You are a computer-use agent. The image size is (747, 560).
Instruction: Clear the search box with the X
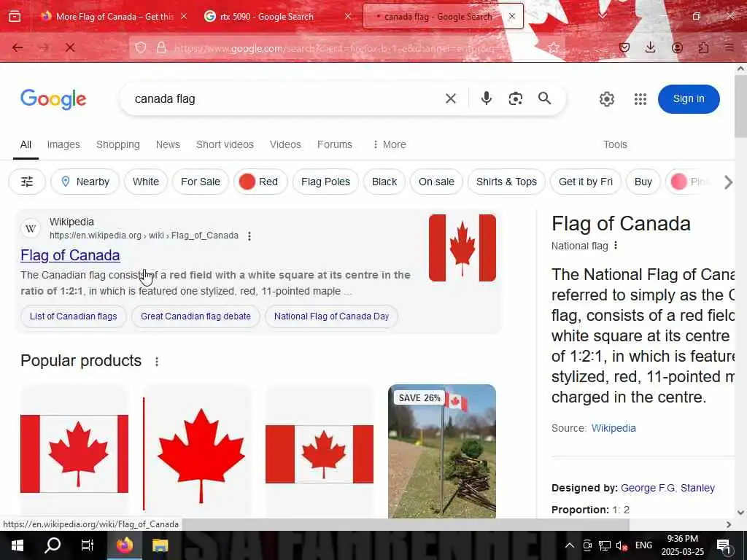[451, 98]
